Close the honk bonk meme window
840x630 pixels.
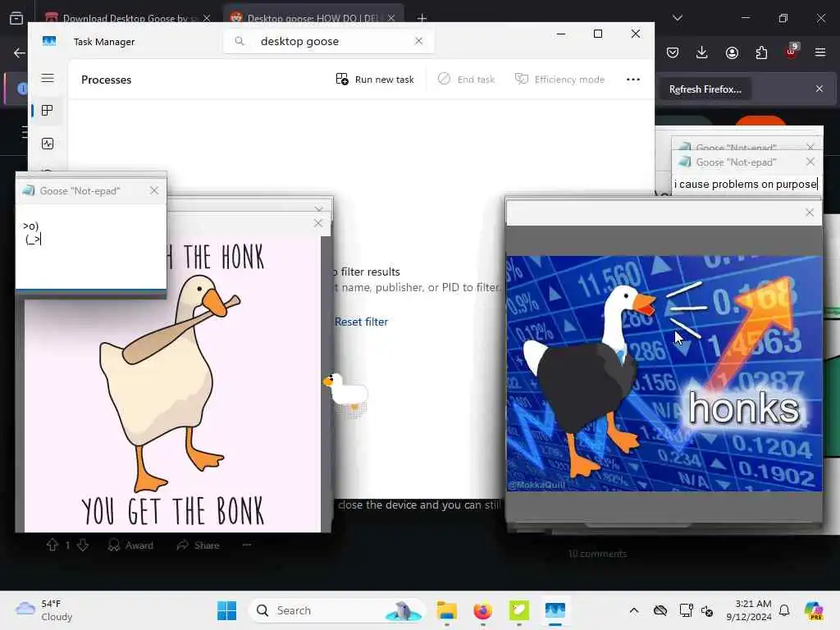[318, 223]
